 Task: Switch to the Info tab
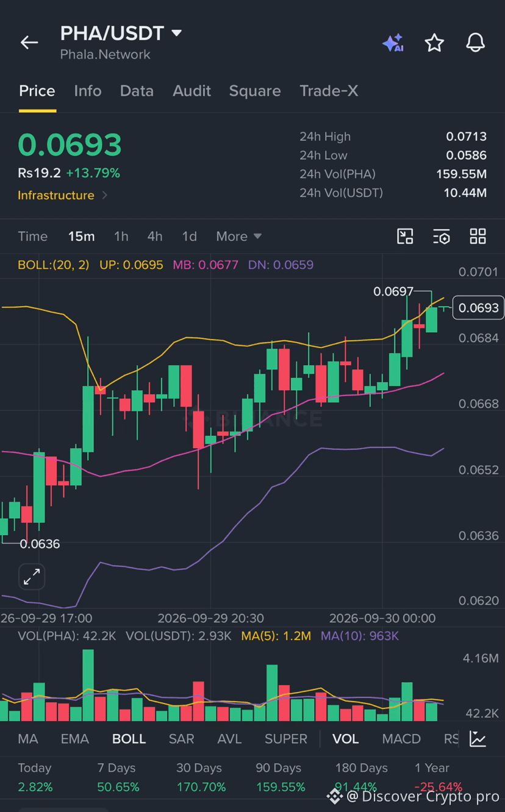pyautogui.click(x=88, y=91)
